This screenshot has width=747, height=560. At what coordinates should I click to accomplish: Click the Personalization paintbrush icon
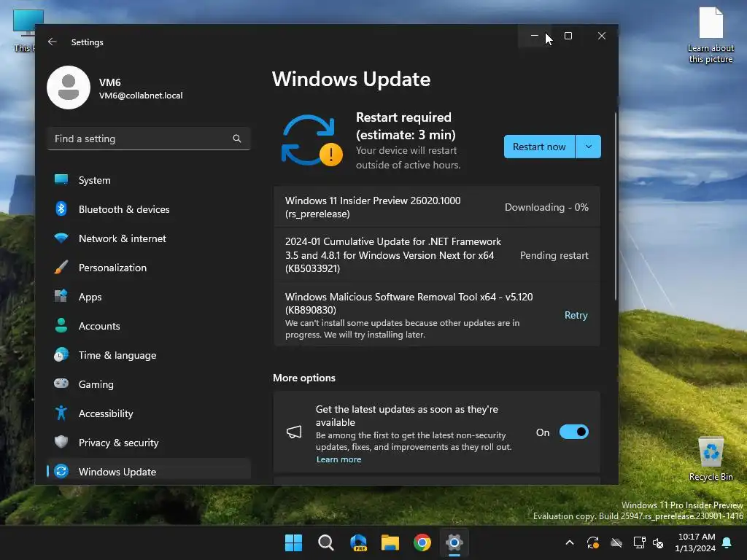coord(61,267)
